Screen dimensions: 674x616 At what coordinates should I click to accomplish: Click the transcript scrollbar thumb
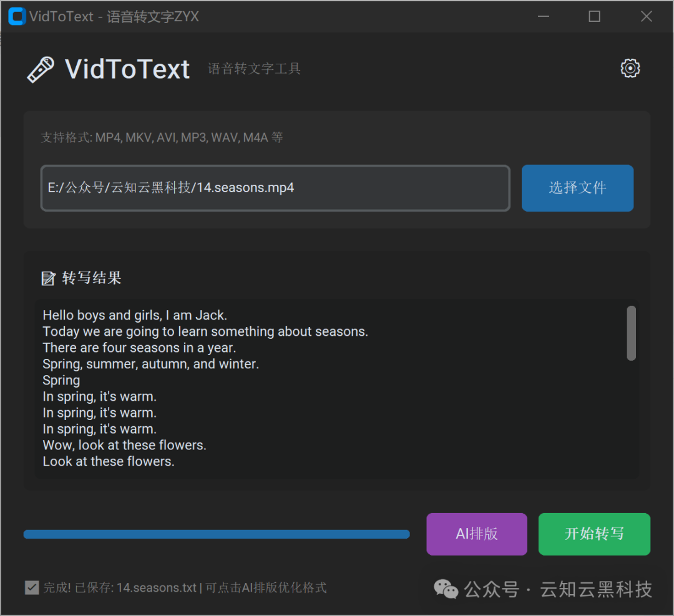pos(631,333)
